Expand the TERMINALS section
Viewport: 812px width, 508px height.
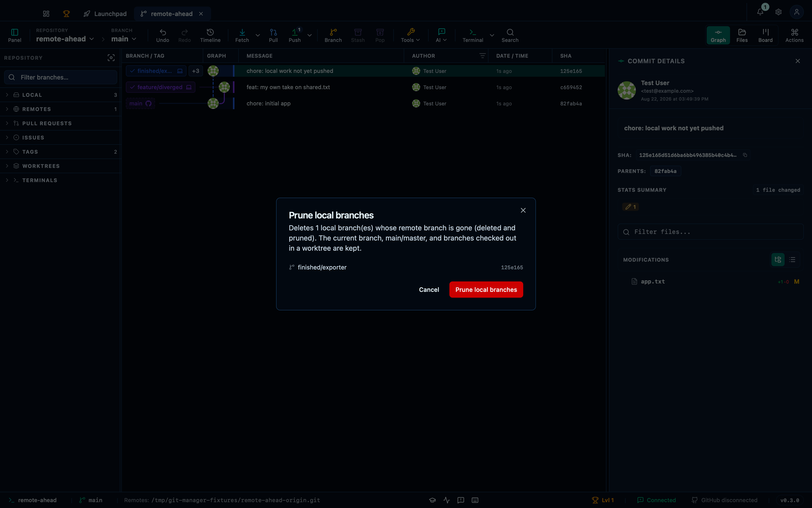click(x=60, y=180)
